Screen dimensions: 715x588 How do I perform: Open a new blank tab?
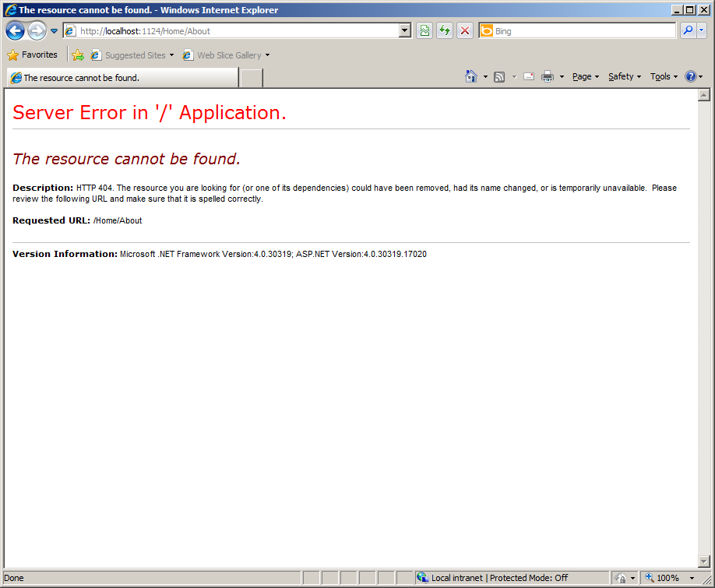(x=252, y=78)
